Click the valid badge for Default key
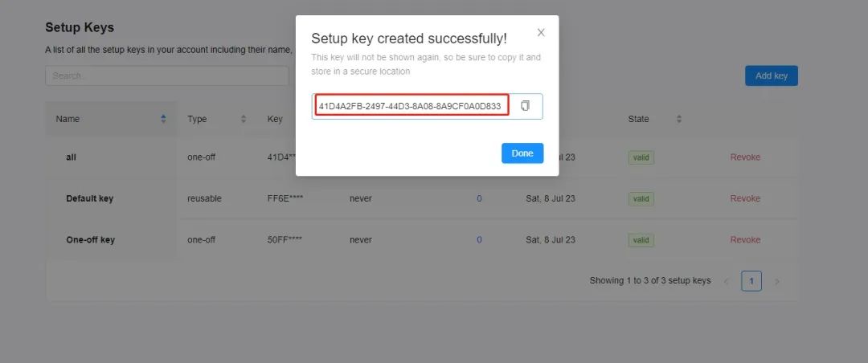Image resolution: width=868 pixels, height=363 pixels. coord(641,199)
